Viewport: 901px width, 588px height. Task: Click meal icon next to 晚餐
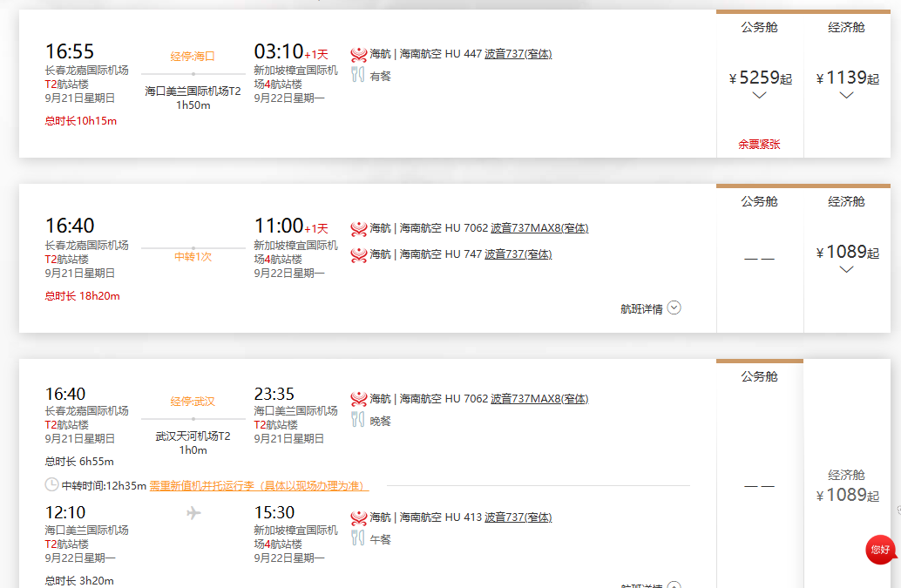pos(357,420)
